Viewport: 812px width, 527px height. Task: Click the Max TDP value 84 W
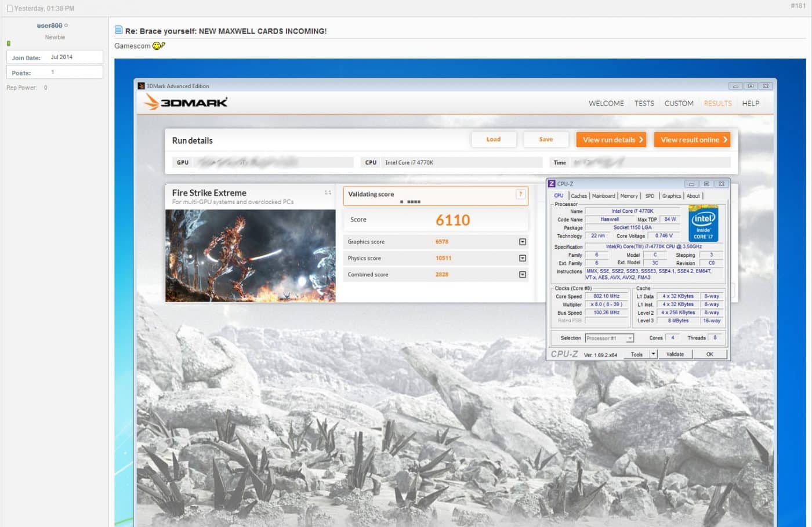click(670, 219)
